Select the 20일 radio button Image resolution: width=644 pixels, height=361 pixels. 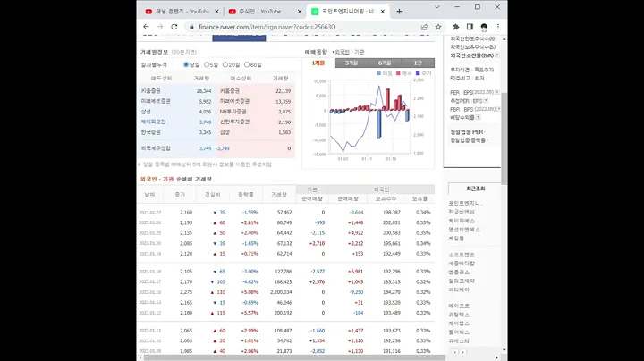[225, 65]
